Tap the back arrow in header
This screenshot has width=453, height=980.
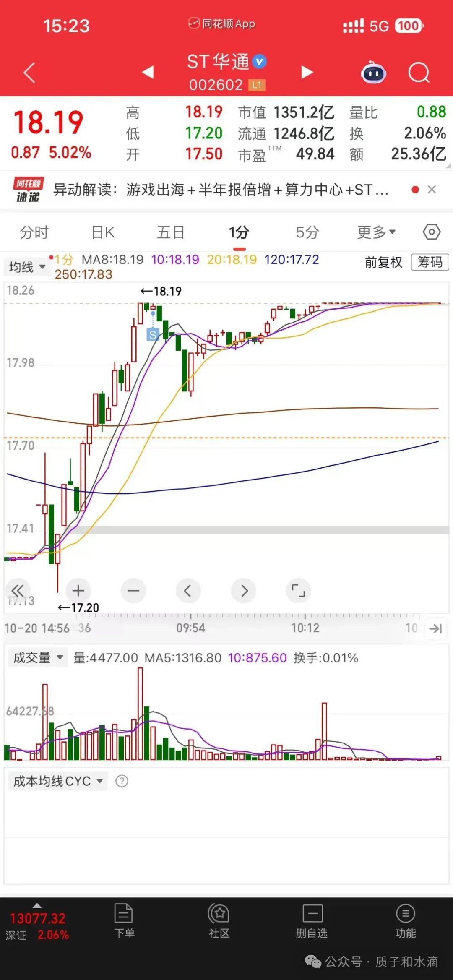pyautogui.click(x=29, y=73)
